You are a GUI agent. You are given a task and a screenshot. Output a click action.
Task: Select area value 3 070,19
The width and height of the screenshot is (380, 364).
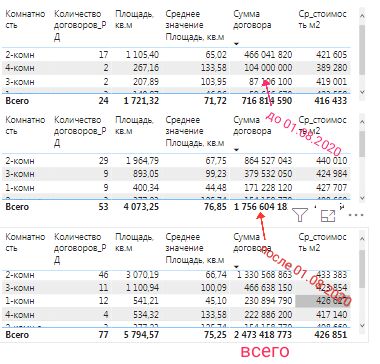(142, 275)
